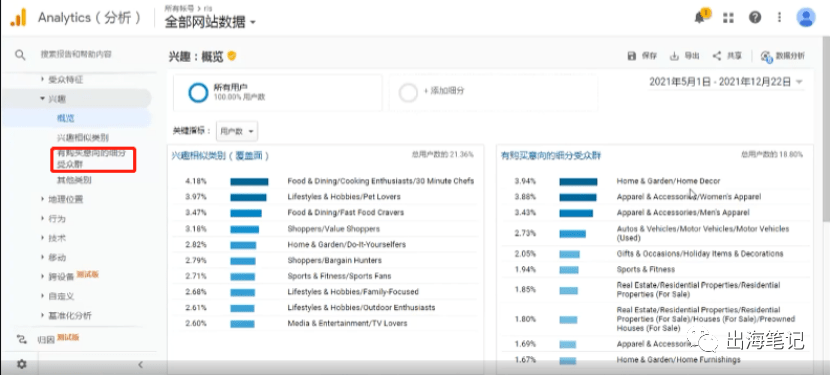
Task: Open the user account avatar
Action: click(x=806, y=18)
